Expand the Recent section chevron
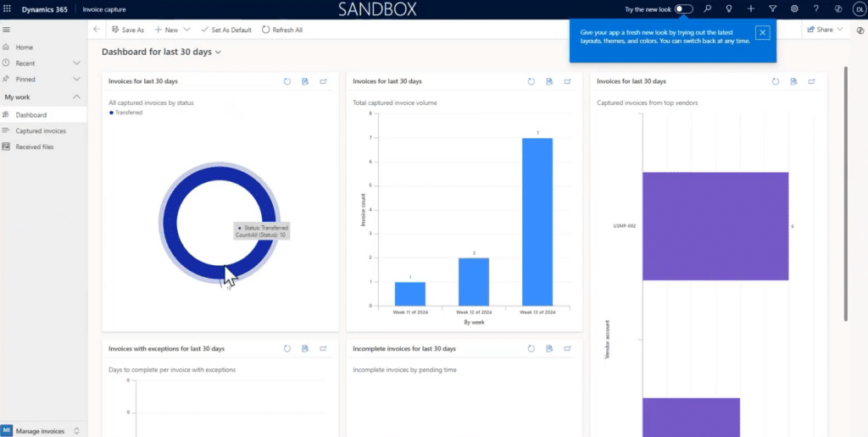 76,63
